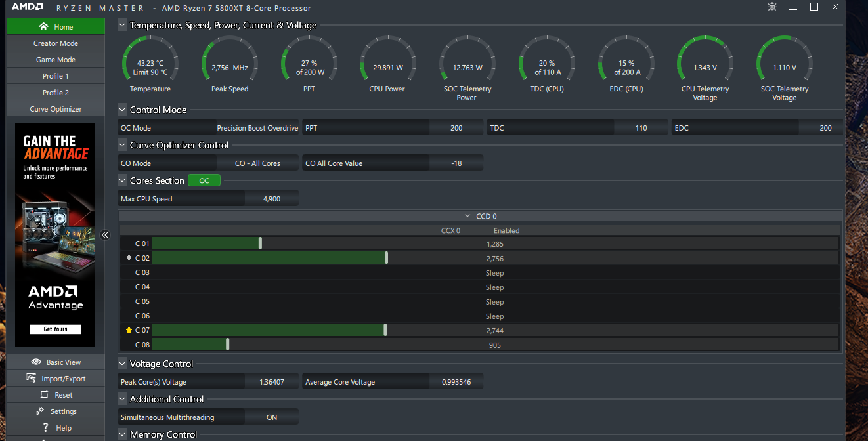Click the Reset label in sidebar
This screenshot has width=868, height=441.
64,395
